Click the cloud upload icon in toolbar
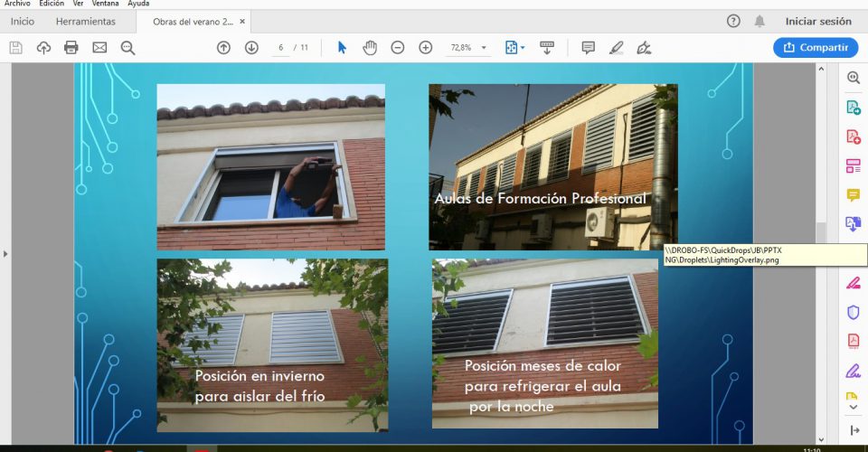The image size is (868, 452). click(x=43, y=48)
